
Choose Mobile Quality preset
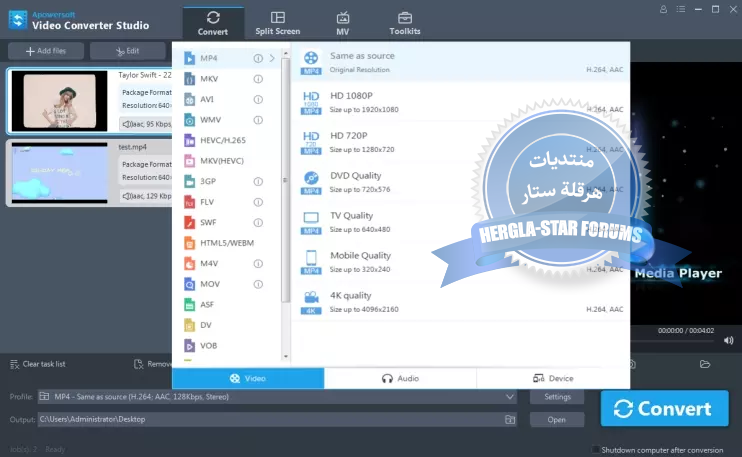click(461, 262)
